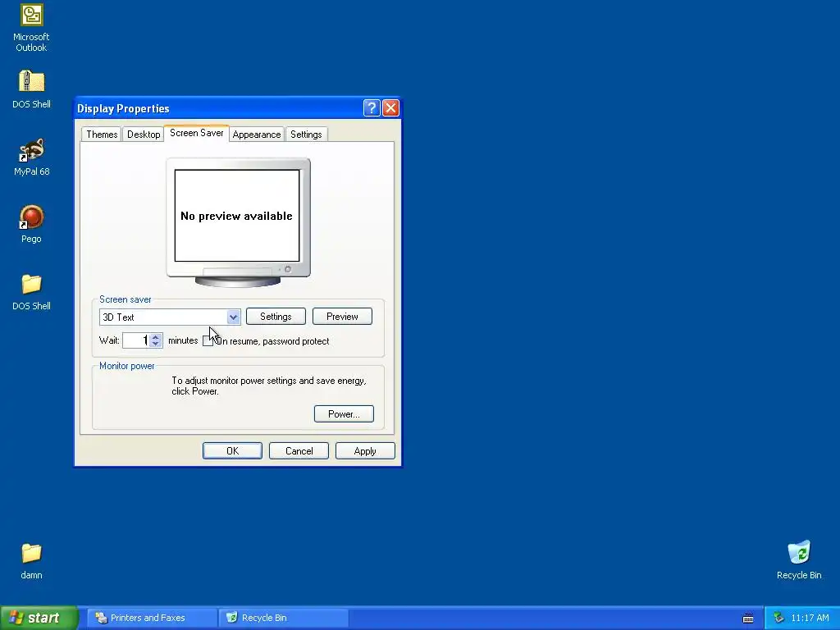Click Apply in Display Properties
The image size is (840, 630).
[365, 451]
